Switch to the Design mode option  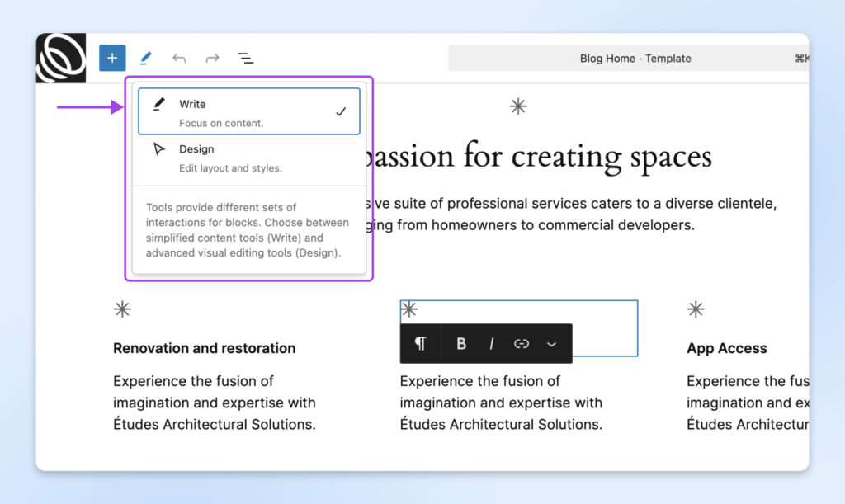pos(248,156)
